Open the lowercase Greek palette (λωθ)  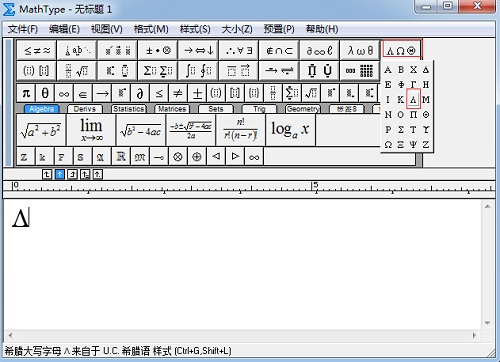(360, 50)
